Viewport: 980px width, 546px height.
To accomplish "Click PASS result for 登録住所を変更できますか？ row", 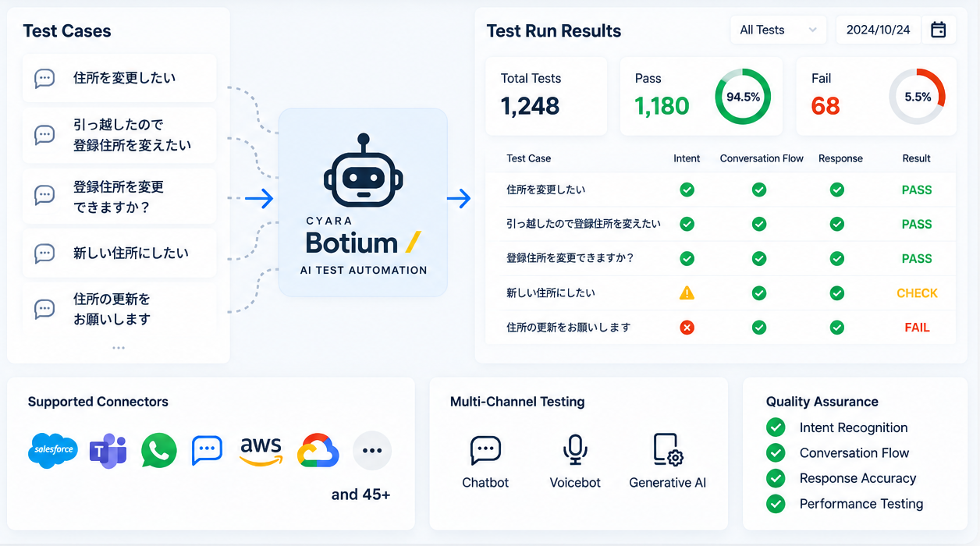I will click(x=917, y=258).
